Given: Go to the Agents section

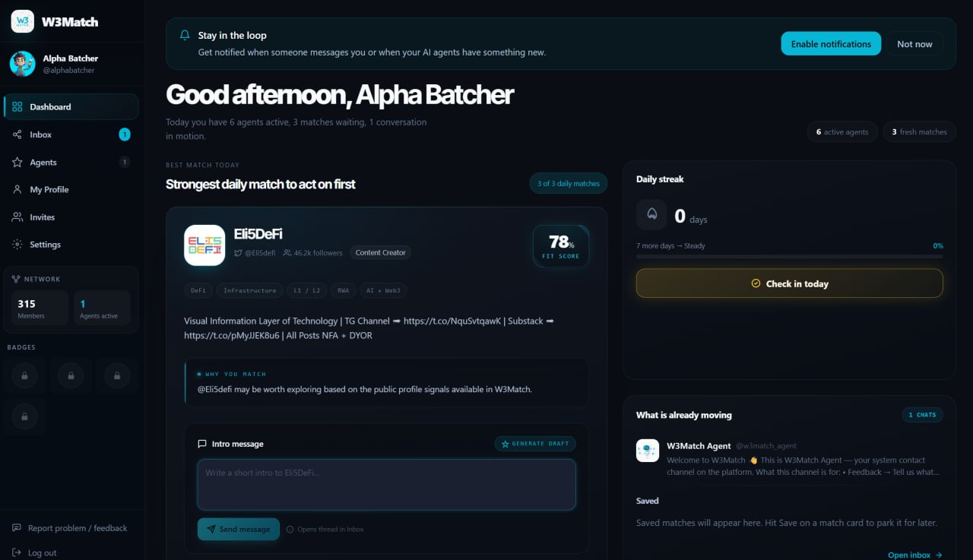Looking at the screenshot, I should pyautogui.click(x=71, y=162).
